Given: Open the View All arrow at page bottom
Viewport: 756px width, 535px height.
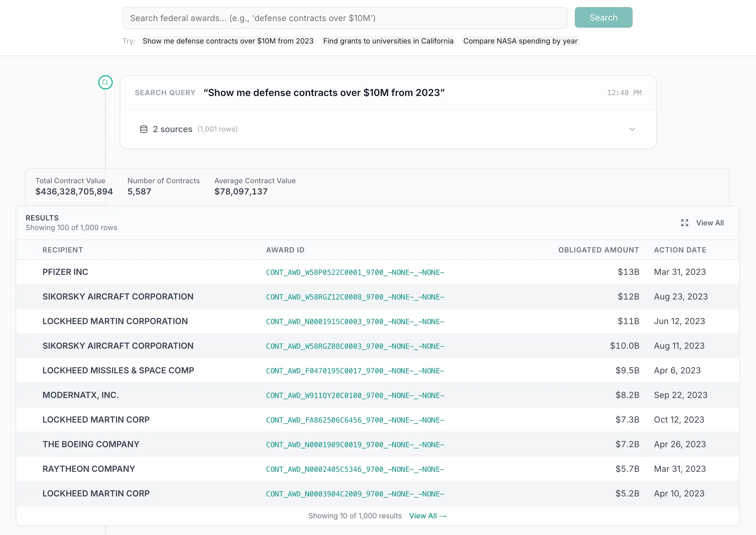Looking at the screenshot, I should [x=427, y=516].
